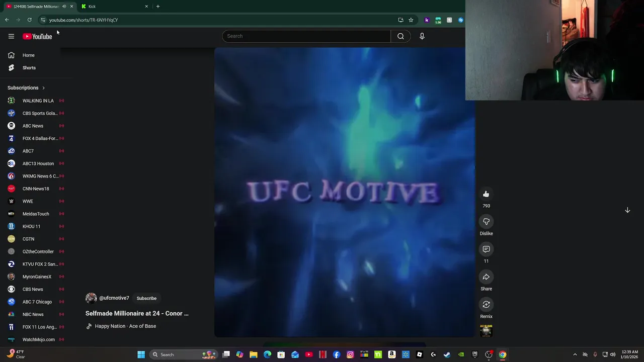The image size is (644, 362).
Task: Open the WWE subscription
Action: tap(35, 201)
